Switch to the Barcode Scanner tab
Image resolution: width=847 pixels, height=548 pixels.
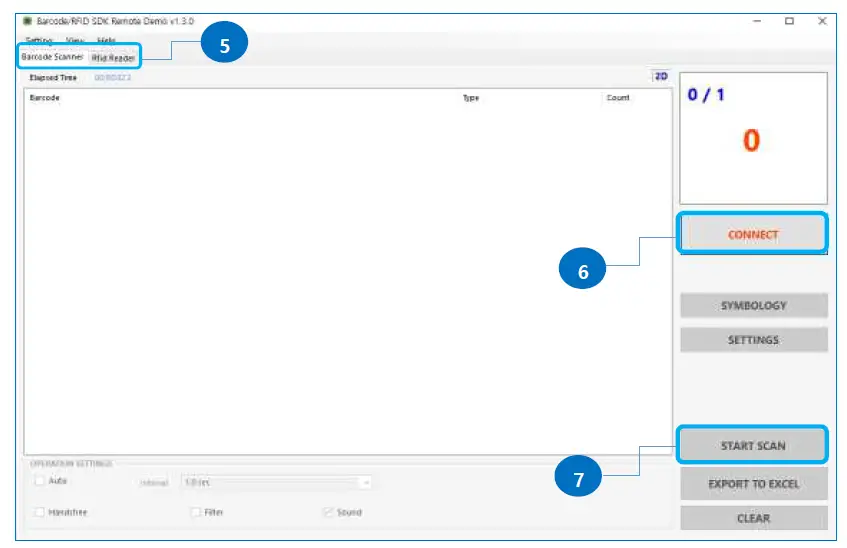pos(52,57)
